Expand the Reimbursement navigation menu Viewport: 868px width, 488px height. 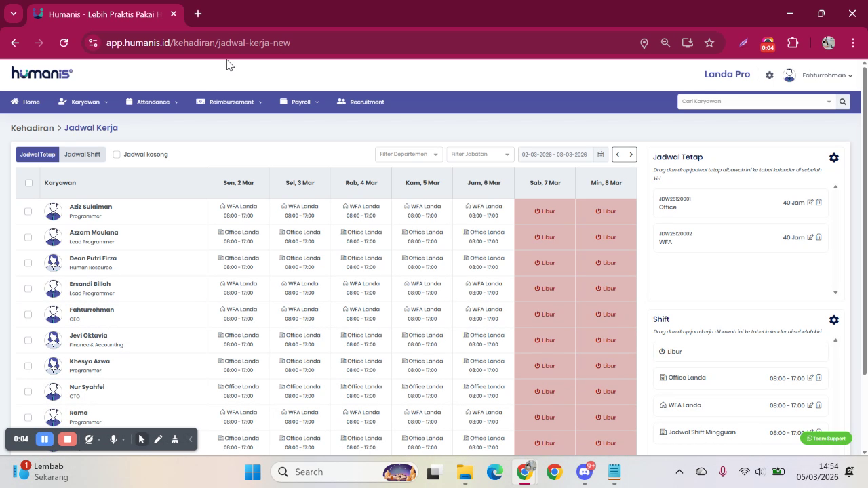pos(229,102)
